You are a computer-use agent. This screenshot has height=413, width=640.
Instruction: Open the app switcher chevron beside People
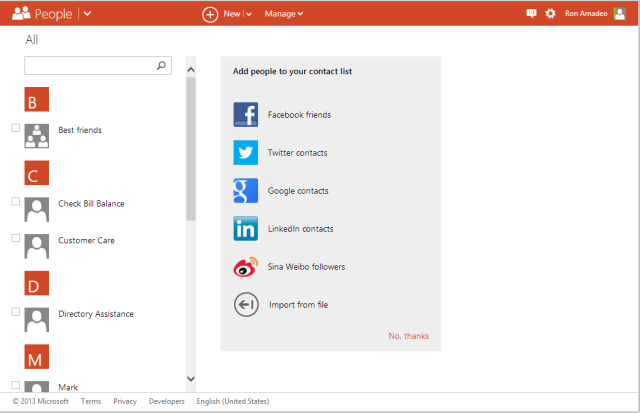(87, 13)
